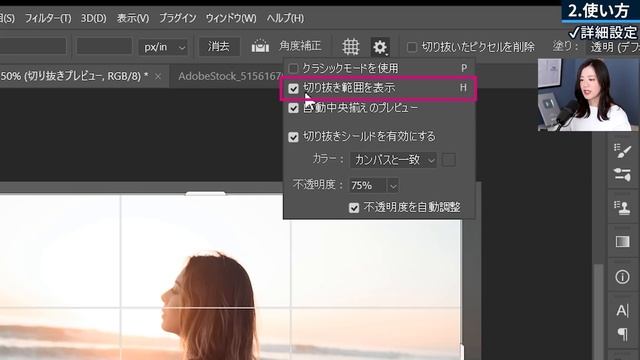
Task: Toggle 自動中央揃えのプレビュー checkbox
Action: (293, 108)
